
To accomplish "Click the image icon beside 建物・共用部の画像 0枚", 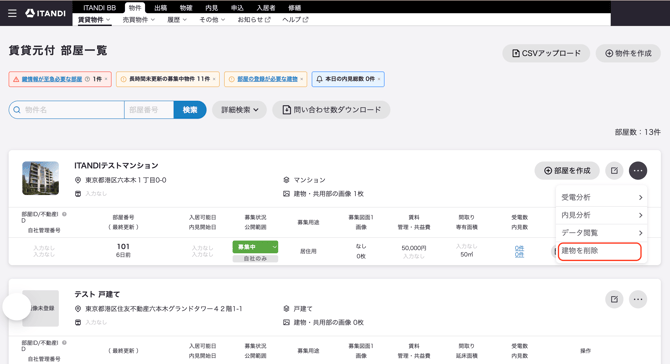I will (286, 323).
